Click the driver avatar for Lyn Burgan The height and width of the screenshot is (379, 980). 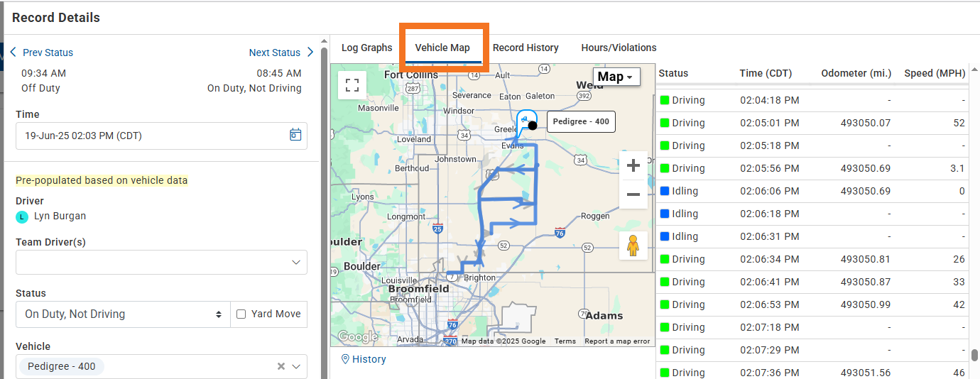pyautogui.click(x=22, y=216)
